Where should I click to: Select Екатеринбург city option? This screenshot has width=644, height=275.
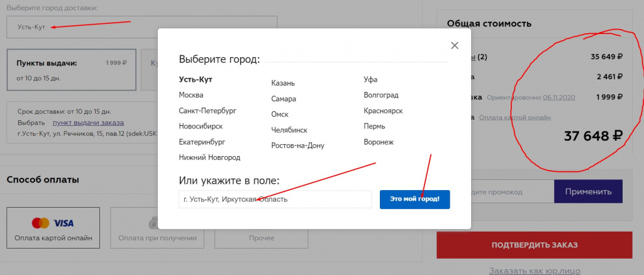202,142
